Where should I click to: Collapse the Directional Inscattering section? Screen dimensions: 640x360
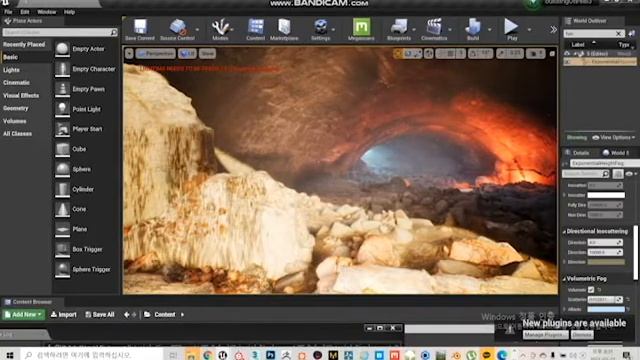click(x=564, y=232)
